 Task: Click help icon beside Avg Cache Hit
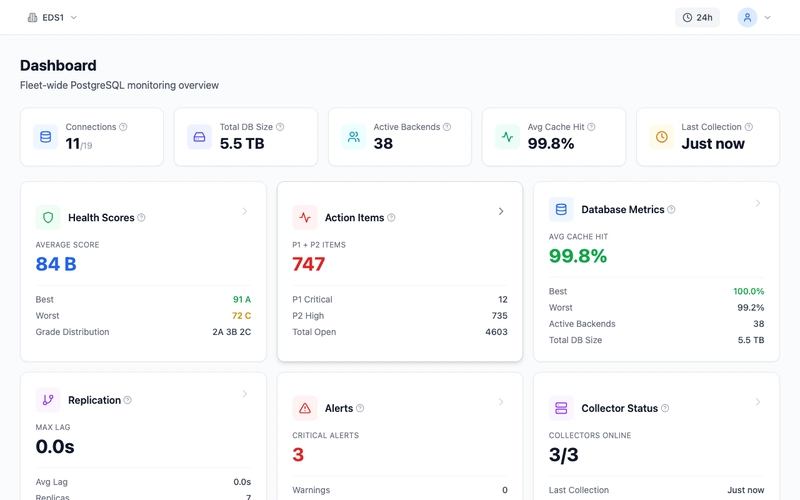pos(593,127)
